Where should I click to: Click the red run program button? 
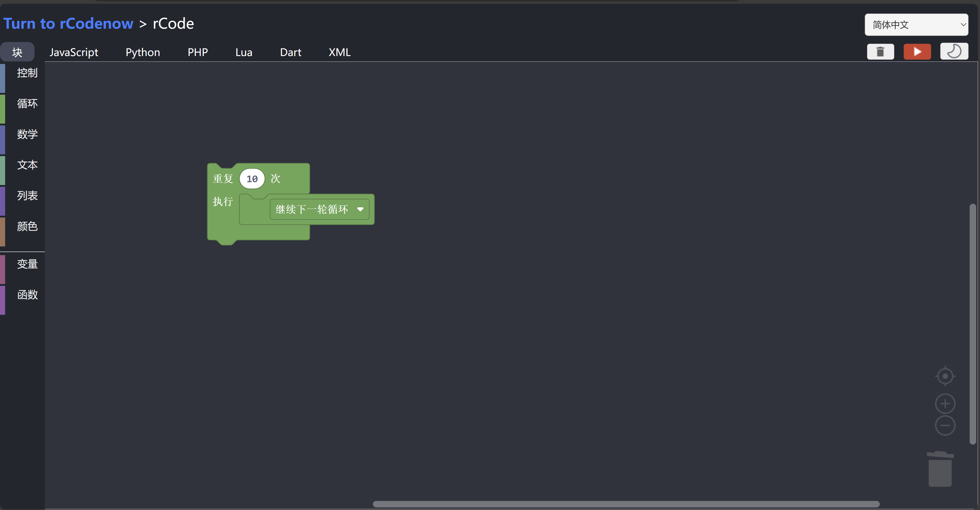click(x=917, y=52)
